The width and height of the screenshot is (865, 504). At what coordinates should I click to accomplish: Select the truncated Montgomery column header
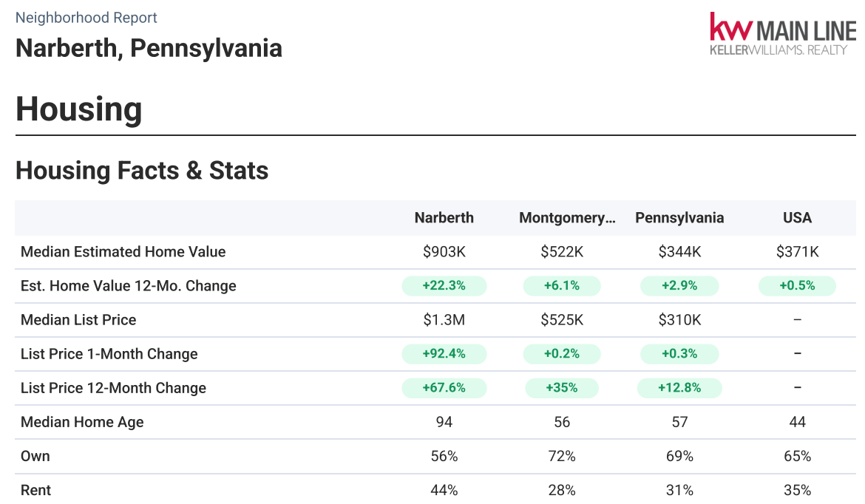point(567,218)
